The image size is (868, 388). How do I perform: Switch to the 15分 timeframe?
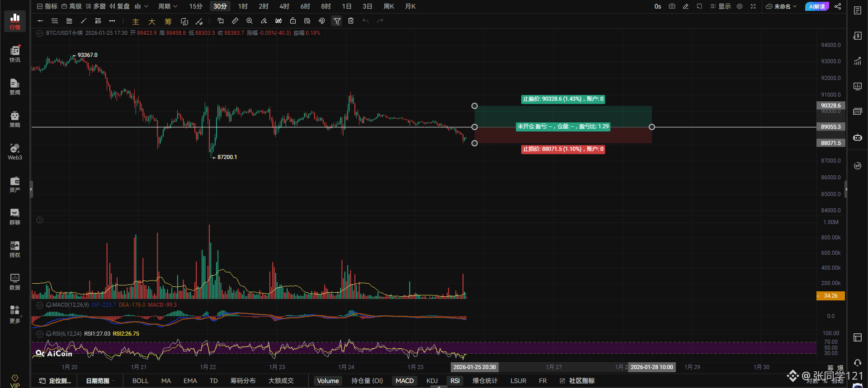(x=196, y=6)
